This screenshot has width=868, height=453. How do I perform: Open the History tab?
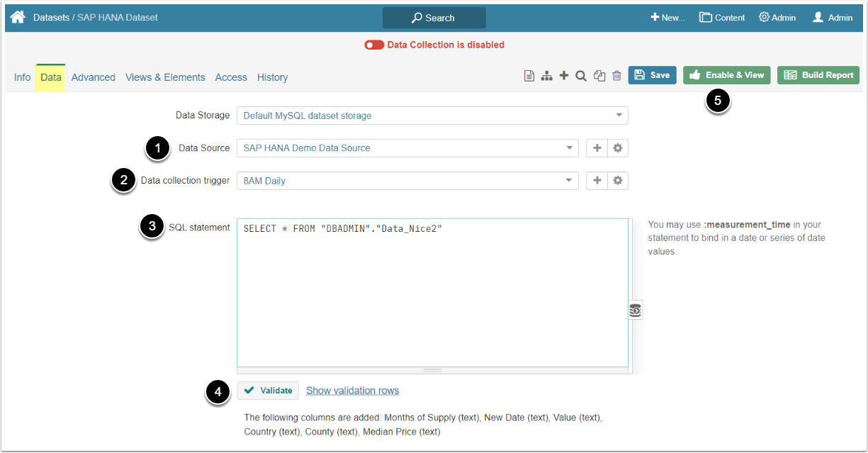(273, 77)
